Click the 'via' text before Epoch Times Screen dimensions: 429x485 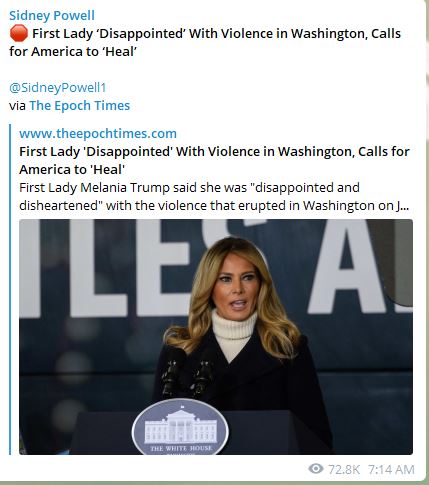(17, 106)
